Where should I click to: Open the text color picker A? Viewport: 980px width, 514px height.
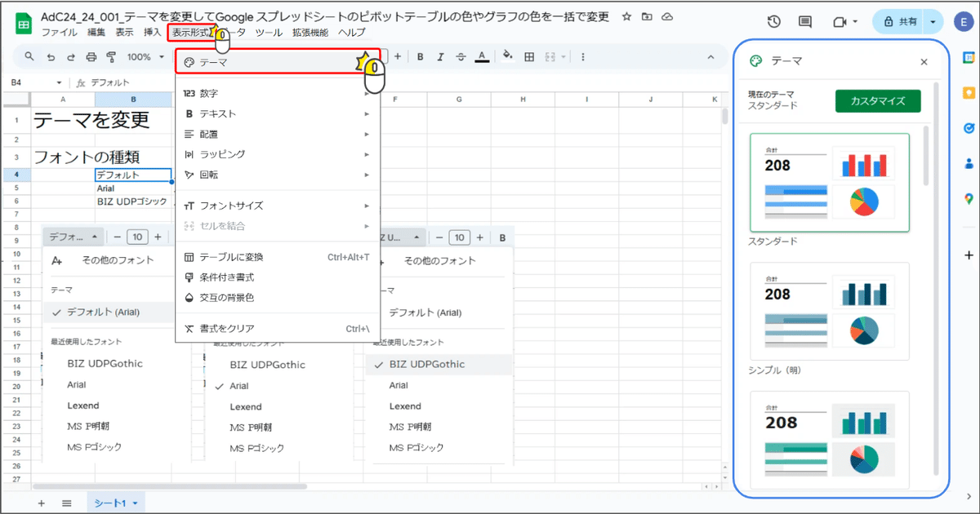coord(482,57)
